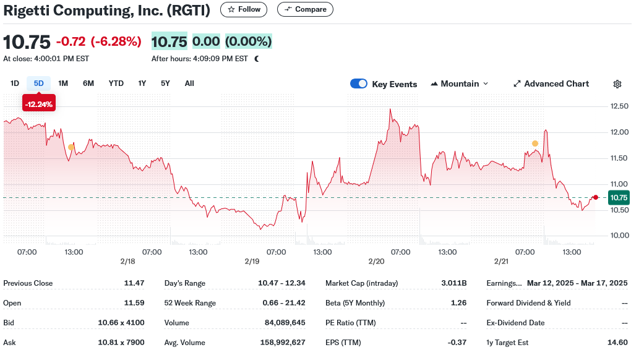Screen dimensions: 644x355
Task: Toggle the Key Events switch
Action: tap(359, 83)
